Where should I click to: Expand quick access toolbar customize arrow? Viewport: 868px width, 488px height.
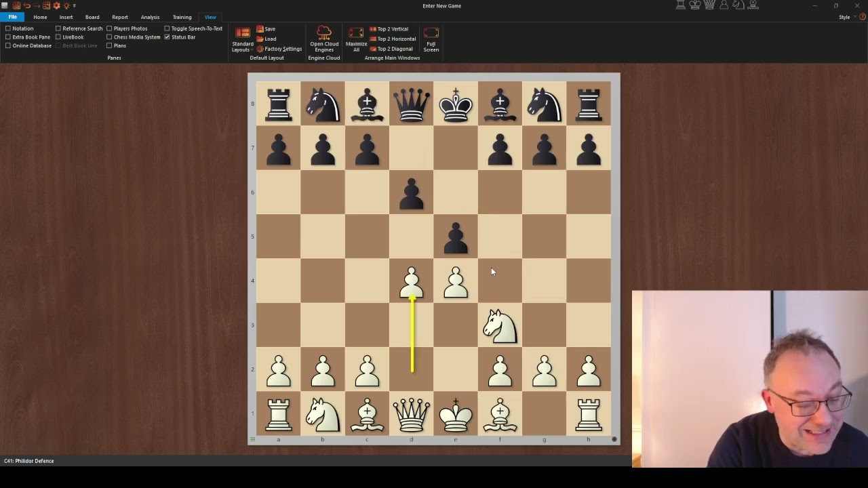point(74,5)
